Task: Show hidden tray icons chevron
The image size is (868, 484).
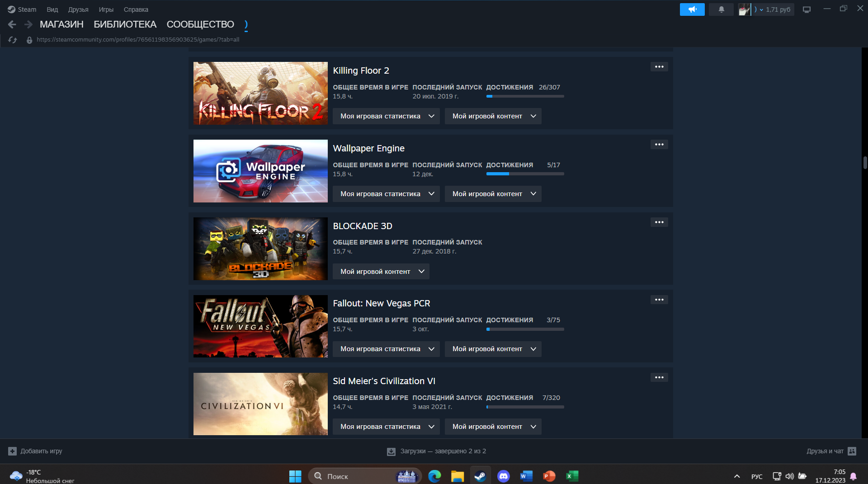Action: coord(737,476)
